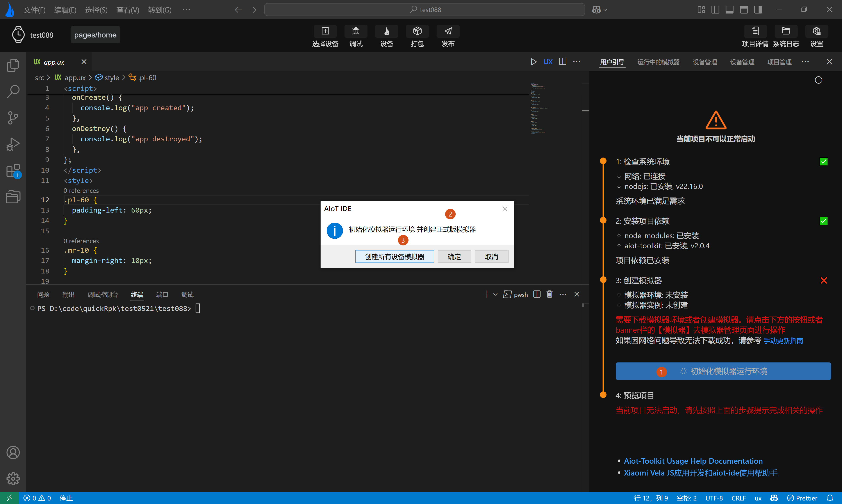Toggle the secondary sidebar layout icon

758,9
